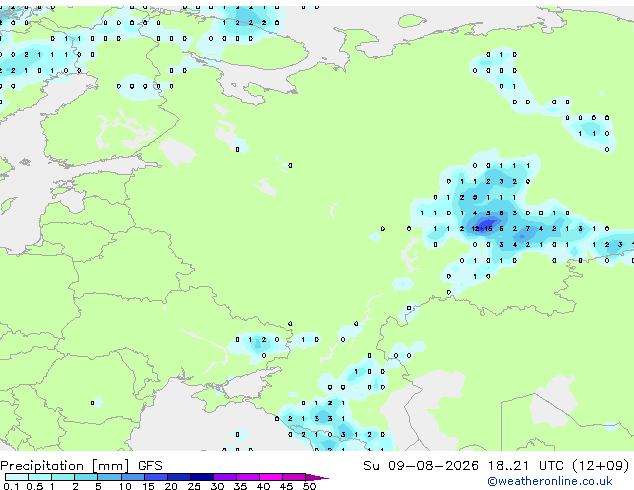This screenshot has height=490, width=634.
Task: Click the '10' legend scale label
Action: [125, 486]
